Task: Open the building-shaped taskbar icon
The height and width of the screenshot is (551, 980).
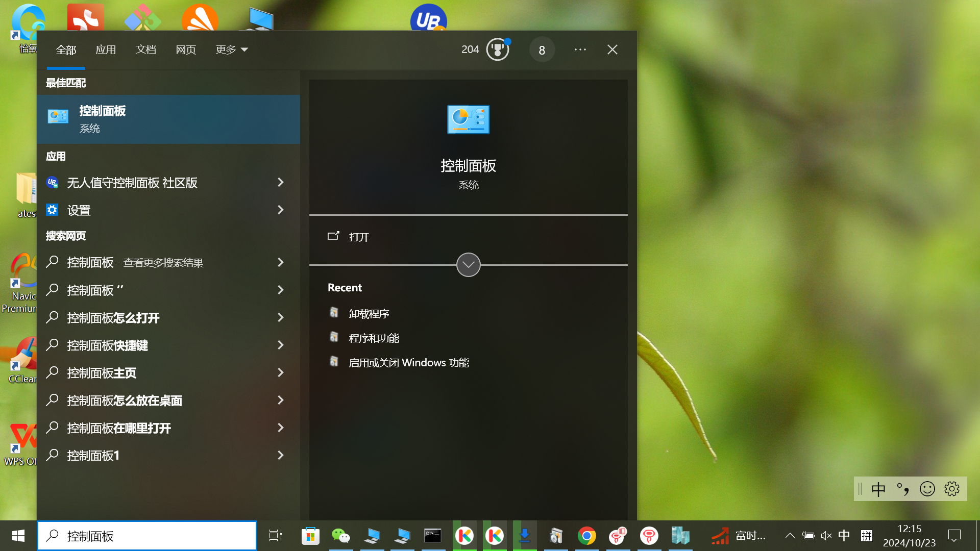Action: (x=680, y=536)
